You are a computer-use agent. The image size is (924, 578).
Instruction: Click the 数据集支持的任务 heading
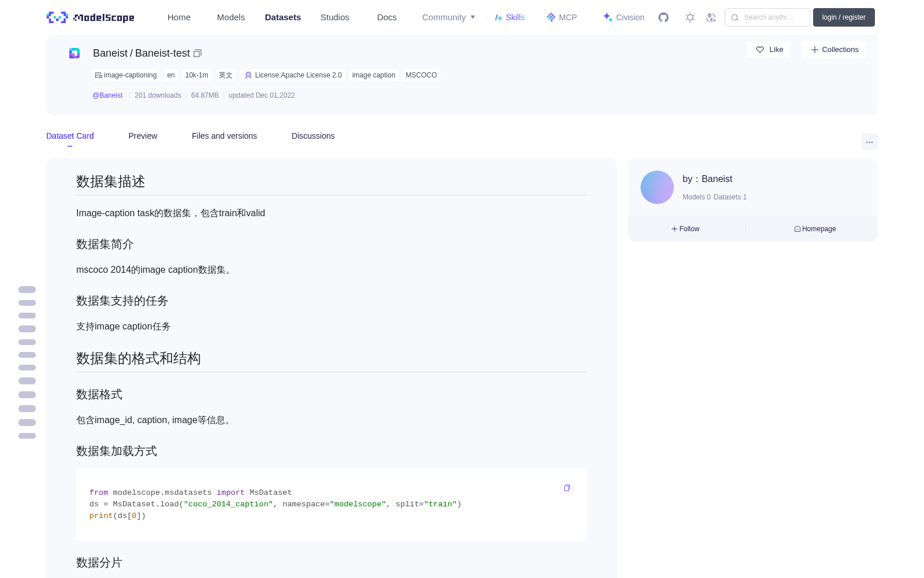[x=122, y=301]
